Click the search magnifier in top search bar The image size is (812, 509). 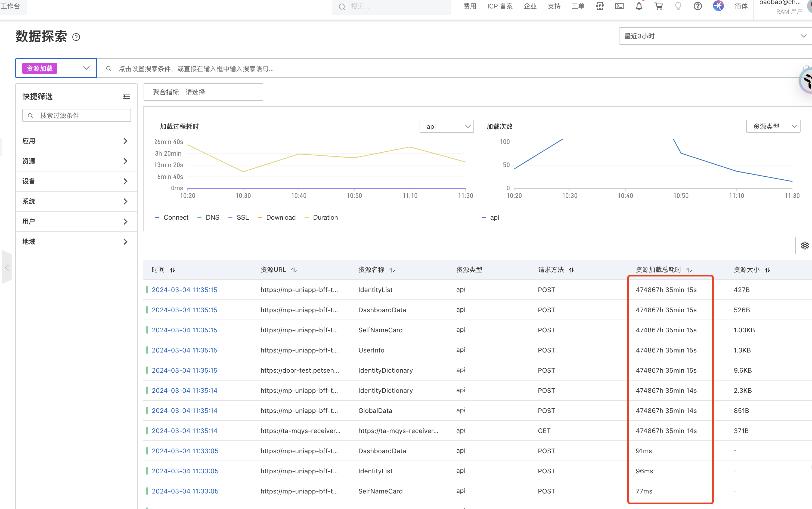tap(342, 7)
